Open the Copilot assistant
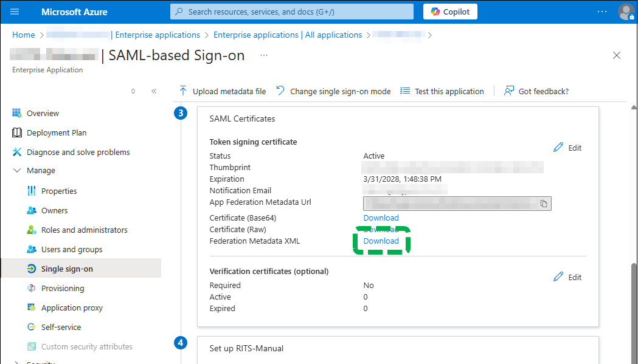 point(450,11)
